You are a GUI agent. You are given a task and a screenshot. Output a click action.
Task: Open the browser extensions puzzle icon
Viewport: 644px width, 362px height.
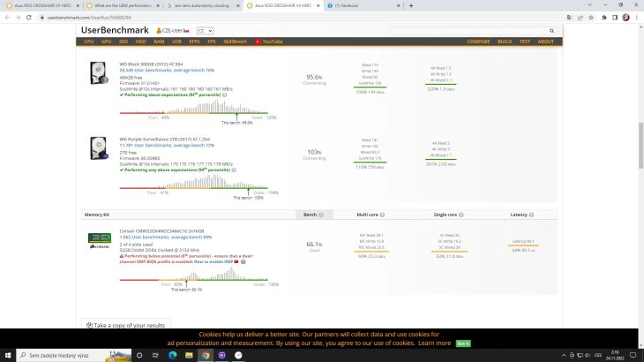604,18
